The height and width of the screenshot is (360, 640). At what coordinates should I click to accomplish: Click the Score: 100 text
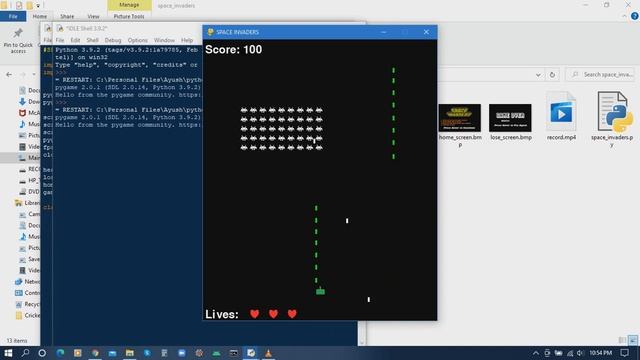pos(233,49)
